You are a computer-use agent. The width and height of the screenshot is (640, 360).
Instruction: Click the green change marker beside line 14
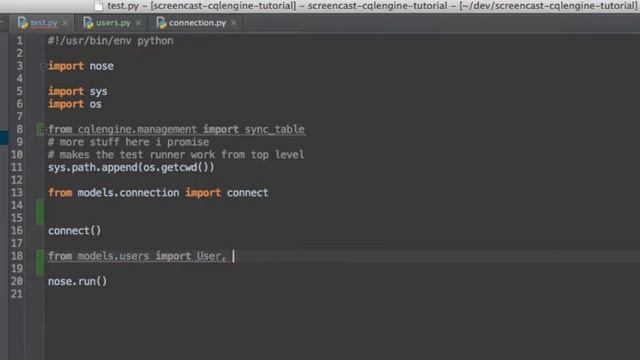click(40, 212)
